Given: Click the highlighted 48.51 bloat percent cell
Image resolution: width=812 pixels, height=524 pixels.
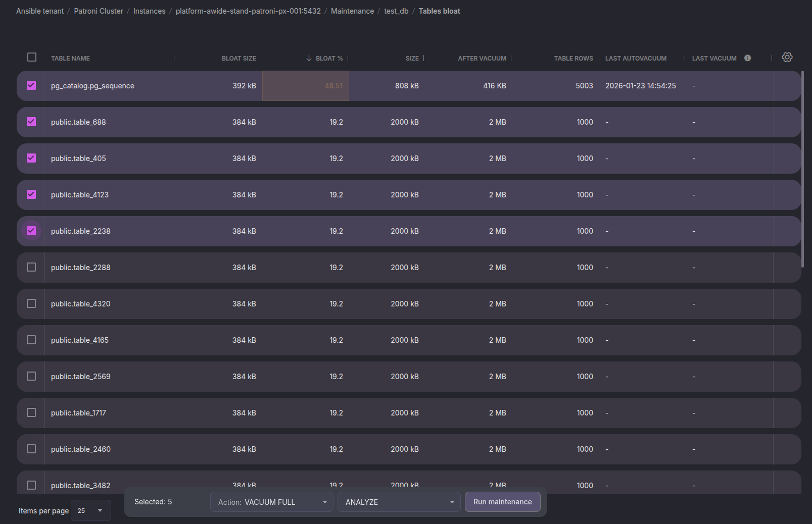Looking at the screenshot, I should [306, 86].
